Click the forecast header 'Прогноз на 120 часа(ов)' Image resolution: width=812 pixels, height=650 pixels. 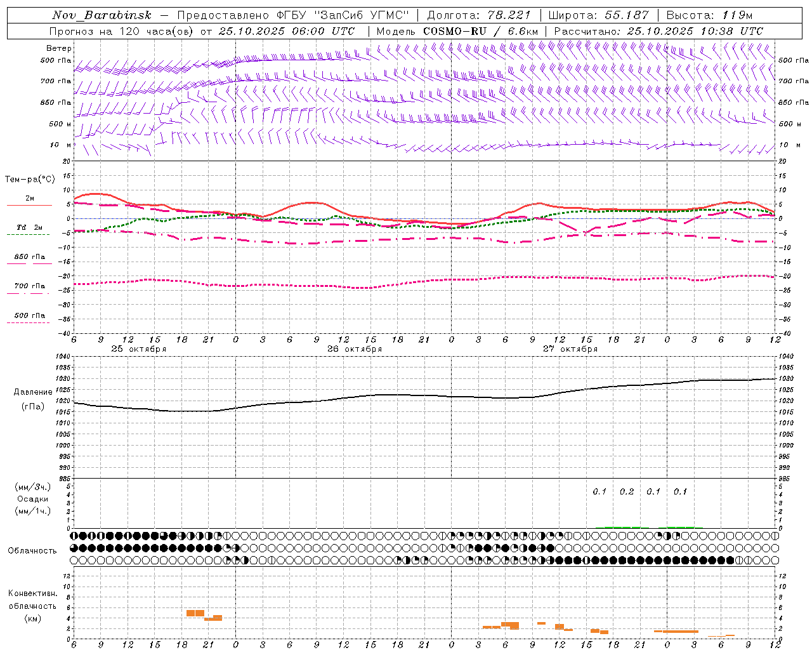pos(122,31)
